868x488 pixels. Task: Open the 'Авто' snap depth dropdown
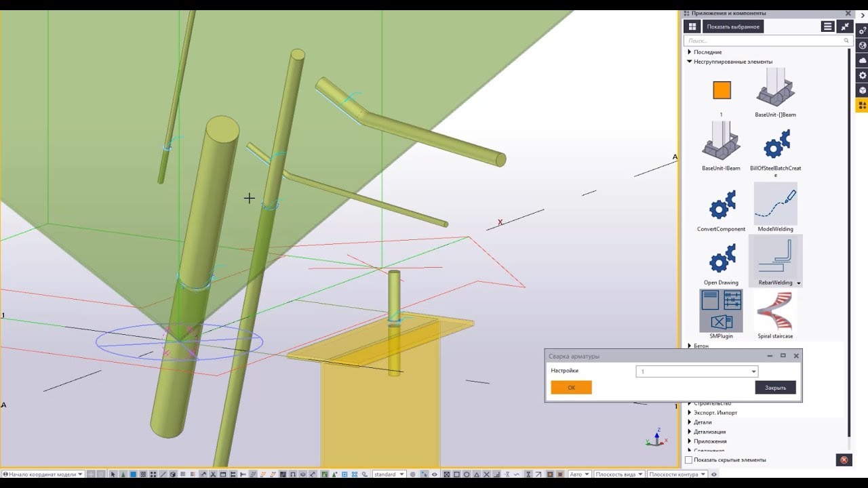pyautogui.click(x=579, y=474)
